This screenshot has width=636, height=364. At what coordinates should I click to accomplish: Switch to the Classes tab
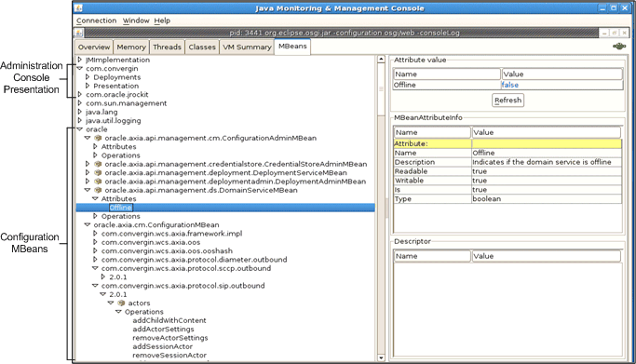pyautogui.click(x=202, y=47)
